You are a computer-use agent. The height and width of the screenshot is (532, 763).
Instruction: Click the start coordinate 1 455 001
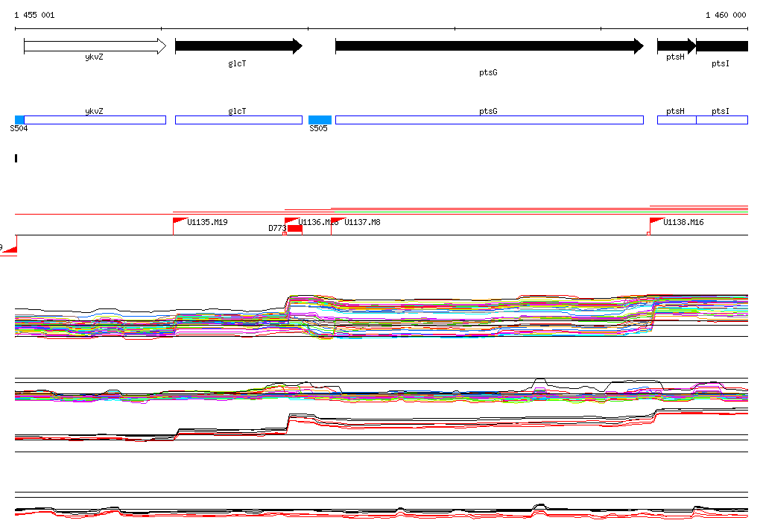[34, 15]
